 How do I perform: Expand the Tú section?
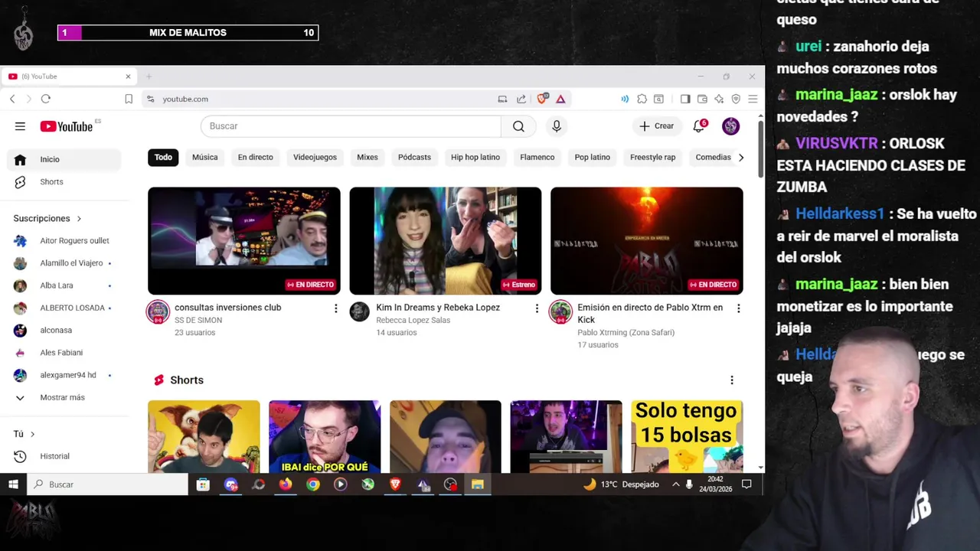click(x=24, y=434)
